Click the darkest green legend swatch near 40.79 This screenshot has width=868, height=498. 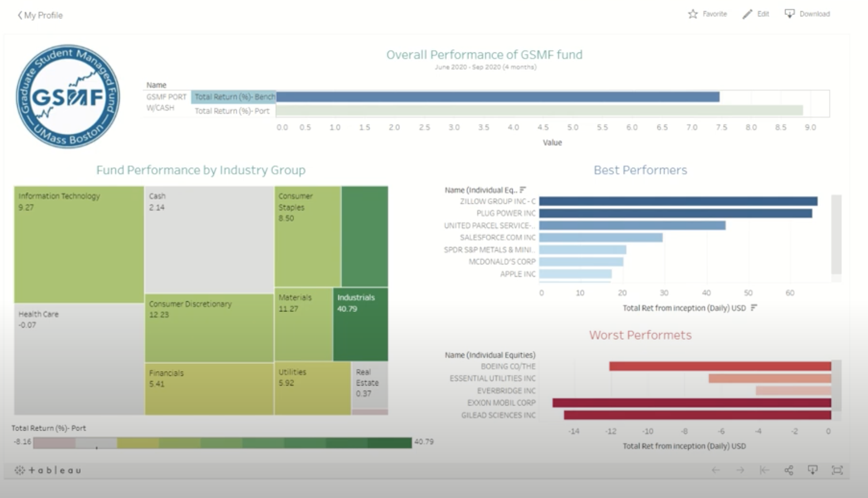[391, 443]
